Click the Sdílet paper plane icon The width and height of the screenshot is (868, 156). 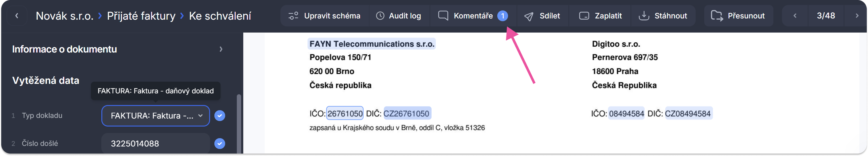tap(529, 16)
